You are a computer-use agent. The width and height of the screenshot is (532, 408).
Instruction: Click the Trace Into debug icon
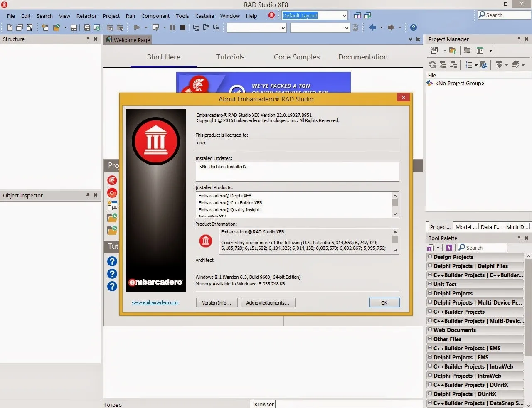click(196, 27)
